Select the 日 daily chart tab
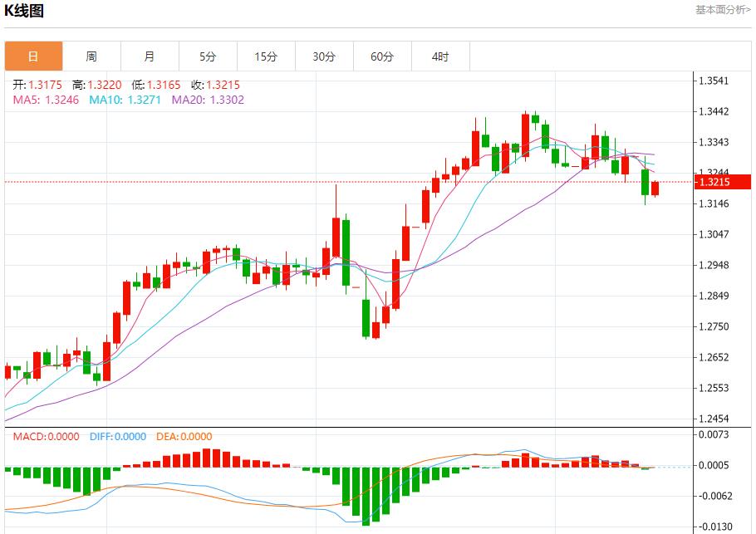The height and width of the screenshot is (534, 756). [33, 56]
